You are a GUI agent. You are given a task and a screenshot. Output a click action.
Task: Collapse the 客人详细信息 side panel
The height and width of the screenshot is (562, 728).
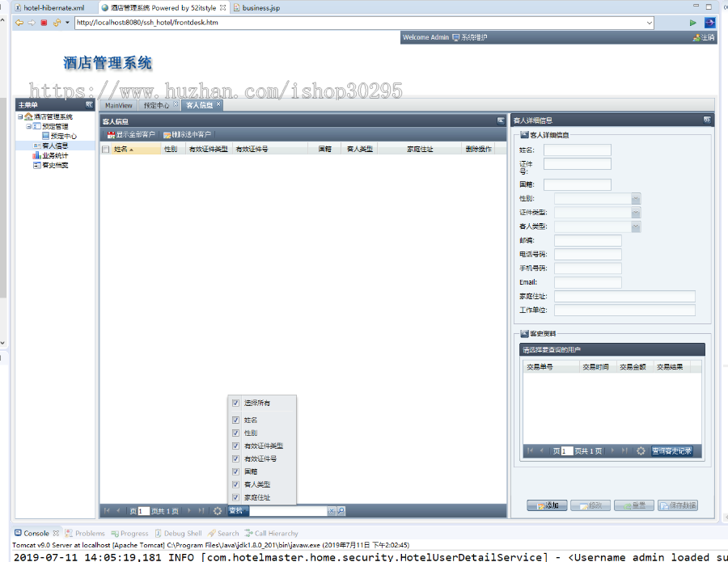pos(707,120)
